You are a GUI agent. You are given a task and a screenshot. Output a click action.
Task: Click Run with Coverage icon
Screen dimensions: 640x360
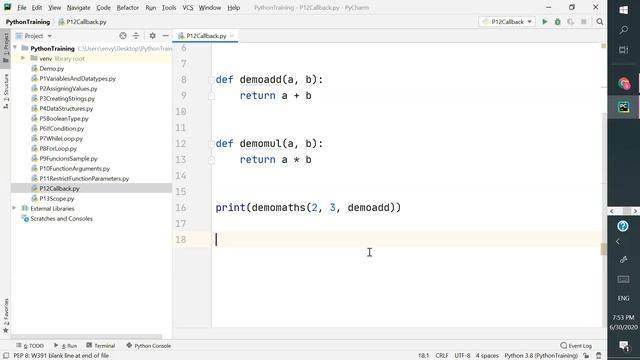(x=571, y=22)
